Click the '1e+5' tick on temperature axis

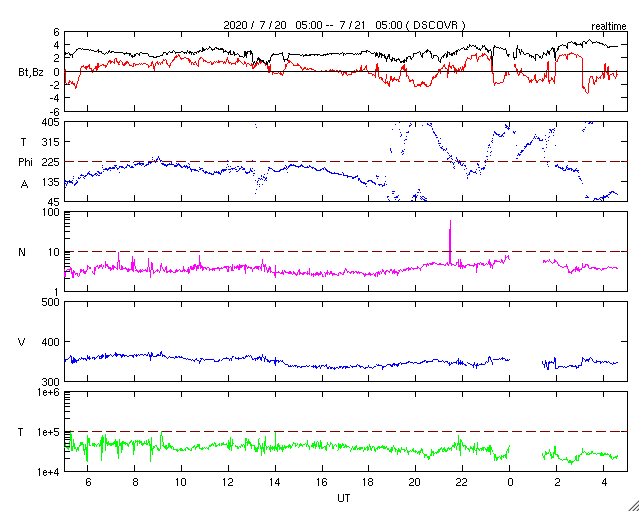tap(48, 432)
